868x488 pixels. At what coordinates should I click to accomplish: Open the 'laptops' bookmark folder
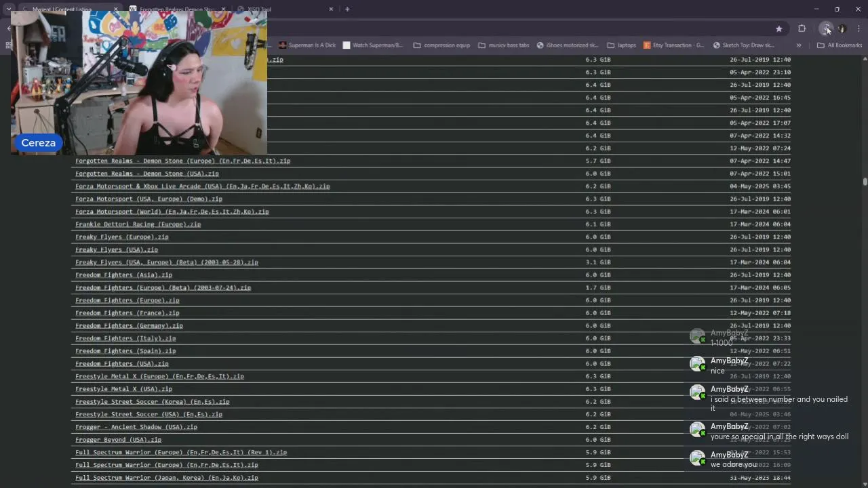[621, 45]
